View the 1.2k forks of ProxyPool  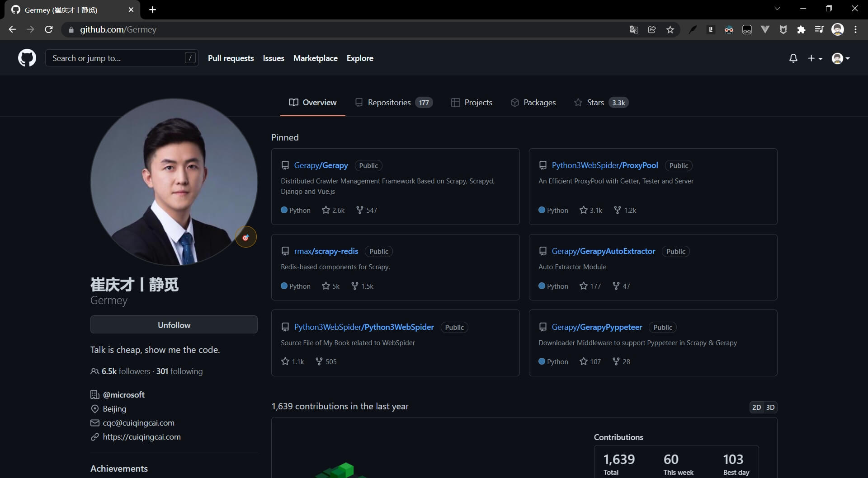pyautogui.click(x=625, y=210)
